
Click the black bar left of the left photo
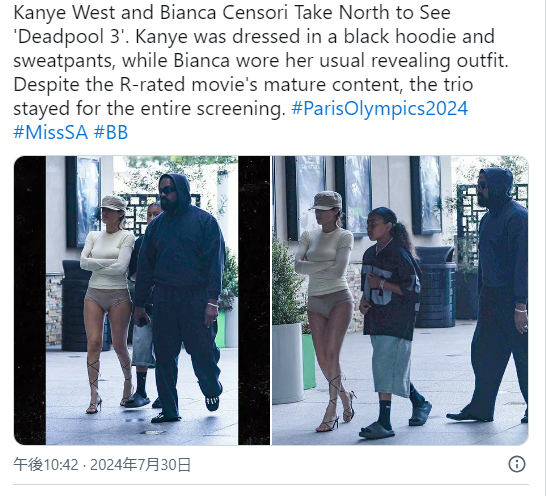click(30, 300)
